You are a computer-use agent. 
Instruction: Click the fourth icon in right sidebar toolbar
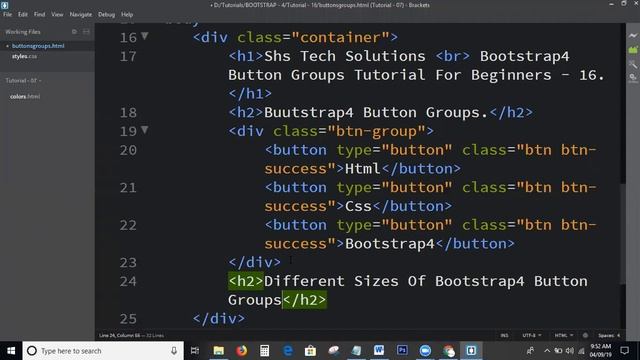[x=633, y=78]
